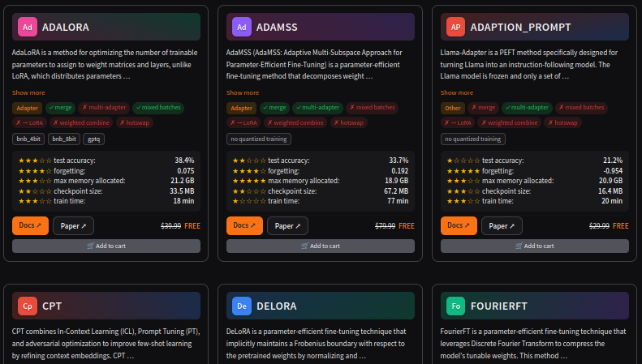This screenshot has height=364, width=642.
Task: Click weighted combine tag on ADAPTION_PROMPT card
Action: 510,122
